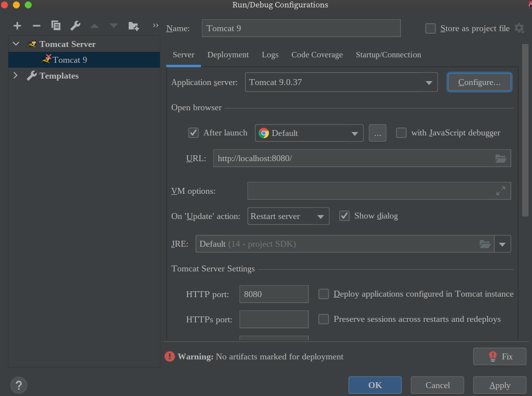Click the Apply button

click(x=500, y=385)
